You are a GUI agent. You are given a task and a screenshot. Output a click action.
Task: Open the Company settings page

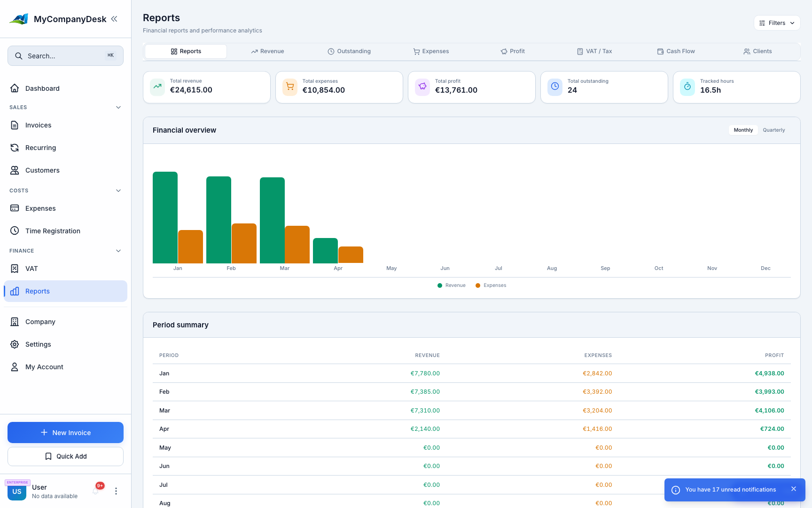pos(40,321)
